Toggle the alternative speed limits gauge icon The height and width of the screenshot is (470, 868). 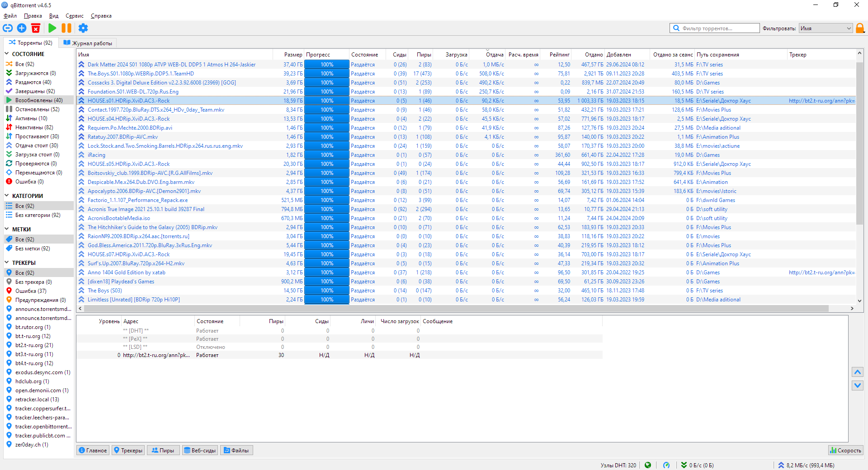(x=666, y=465)
